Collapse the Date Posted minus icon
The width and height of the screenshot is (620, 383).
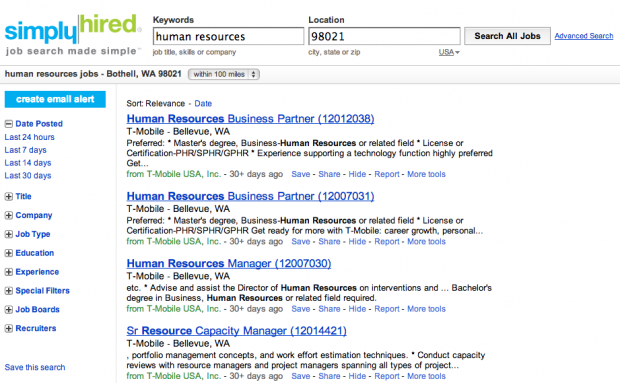[9, 124]
